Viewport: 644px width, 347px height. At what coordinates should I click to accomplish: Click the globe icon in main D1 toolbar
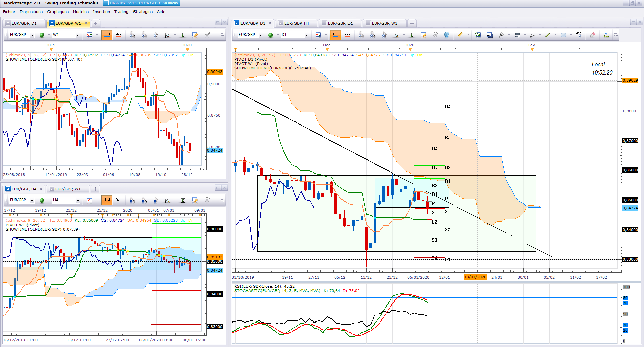[x=447, y=35]
